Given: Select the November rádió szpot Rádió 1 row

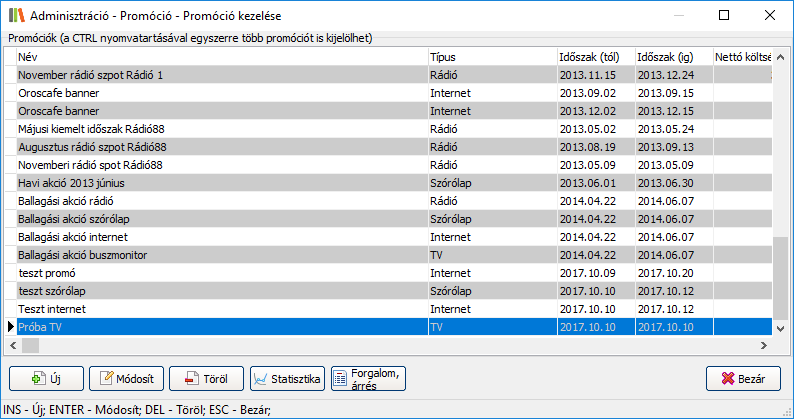Looking at the screenshot, I should tap(220, 74).
